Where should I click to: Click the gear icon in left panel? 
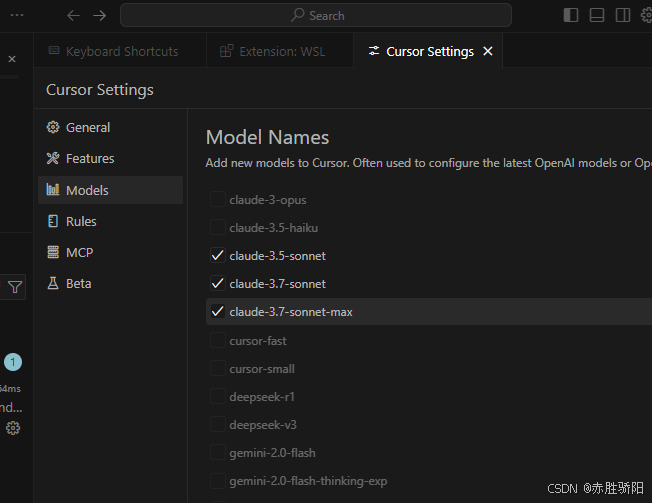coord(13,428)
